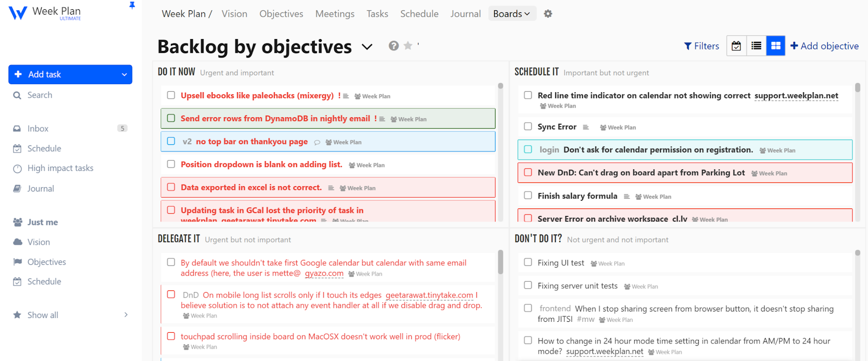868x361 pixels.
Task: Go to the Meetings tab
Action: [x=335, y=14]
